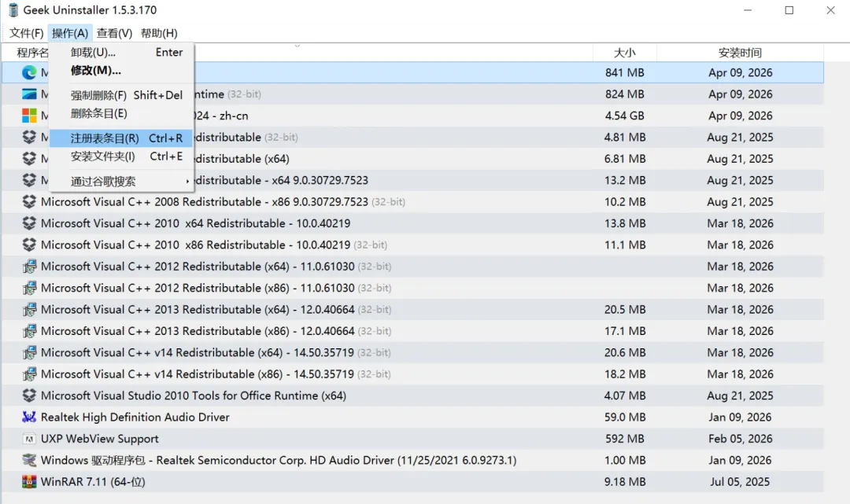Click the icon for the 6.81 MB redistributable row
The image size is (850, 504).
click(x=29, y=159)
